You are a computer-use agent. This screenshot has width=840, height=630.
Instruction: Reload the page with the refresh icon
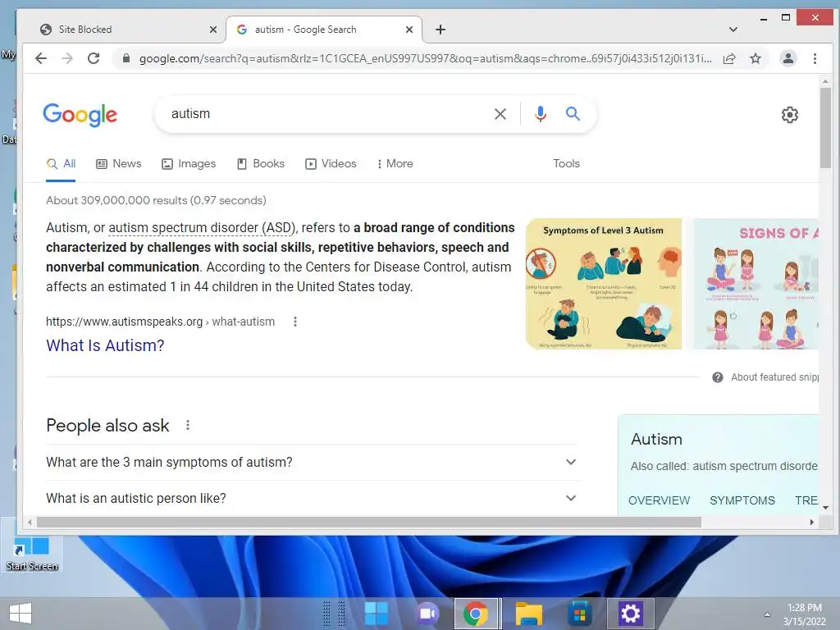pyautogui.click(x=94, y=58)
